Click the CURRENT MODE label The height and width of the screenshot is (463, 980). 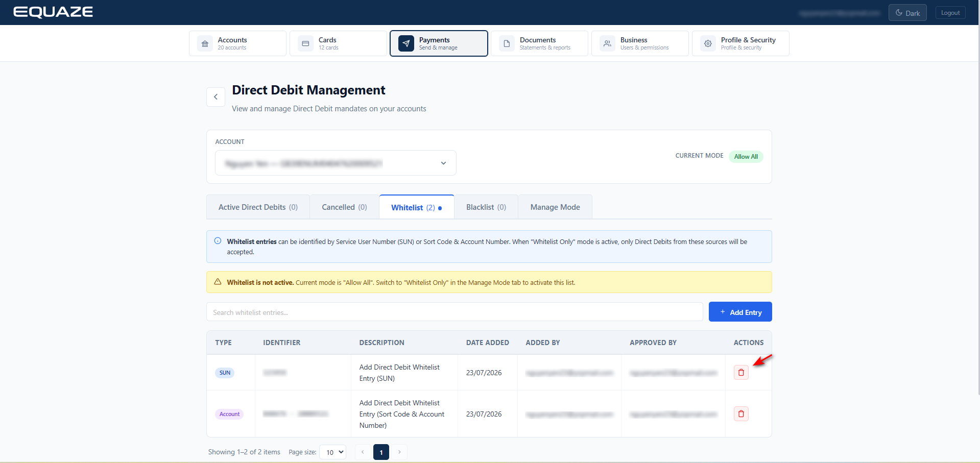tap(699, 156)
